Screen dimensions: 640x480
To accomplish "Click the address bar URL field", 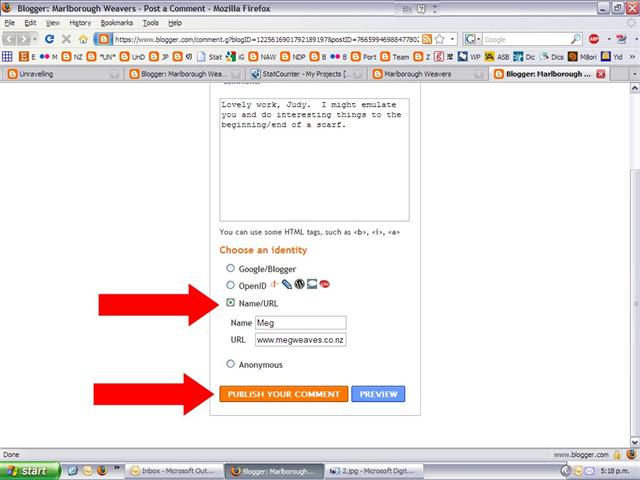I will click(x=267, y=39).
